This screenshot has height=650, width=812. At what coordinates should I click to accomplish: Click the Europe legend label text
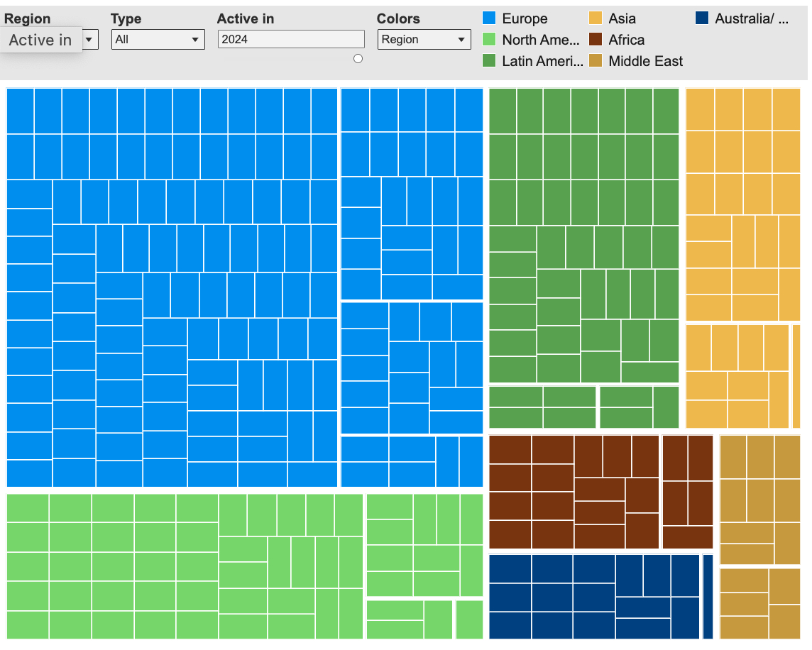coord(525,18)
